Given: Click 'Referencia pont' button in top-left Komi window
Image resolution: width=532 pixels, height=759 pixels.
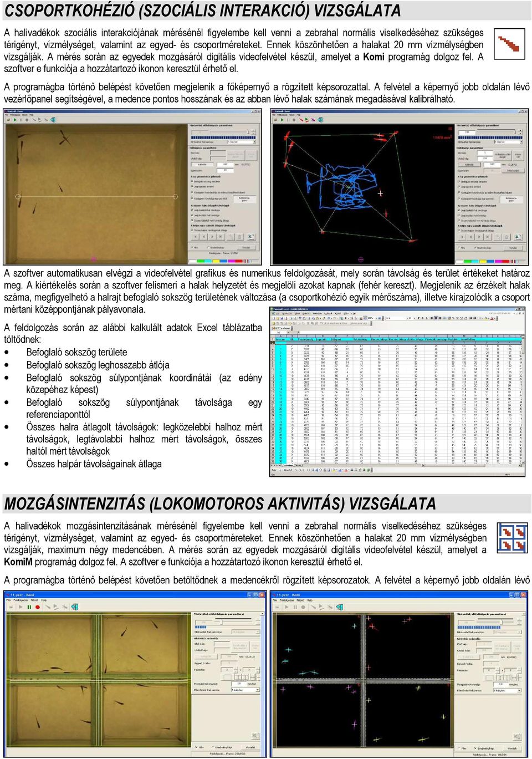Looking at the screenshot, I should tap(245, 200).
